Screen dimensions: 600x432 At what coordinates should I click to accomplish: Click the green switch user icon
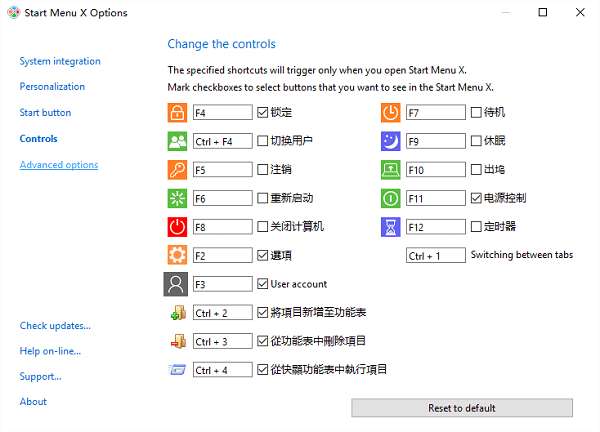[x=178, y=141]
